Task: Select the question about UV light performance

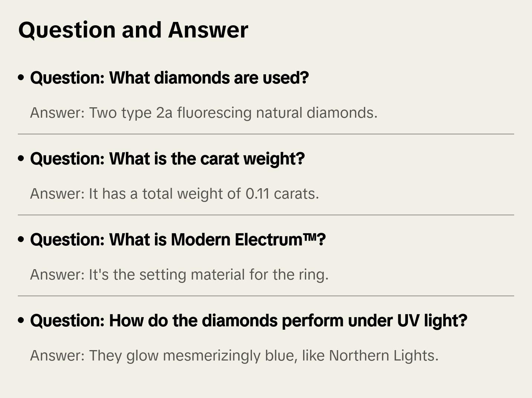Action: (249, 320)
